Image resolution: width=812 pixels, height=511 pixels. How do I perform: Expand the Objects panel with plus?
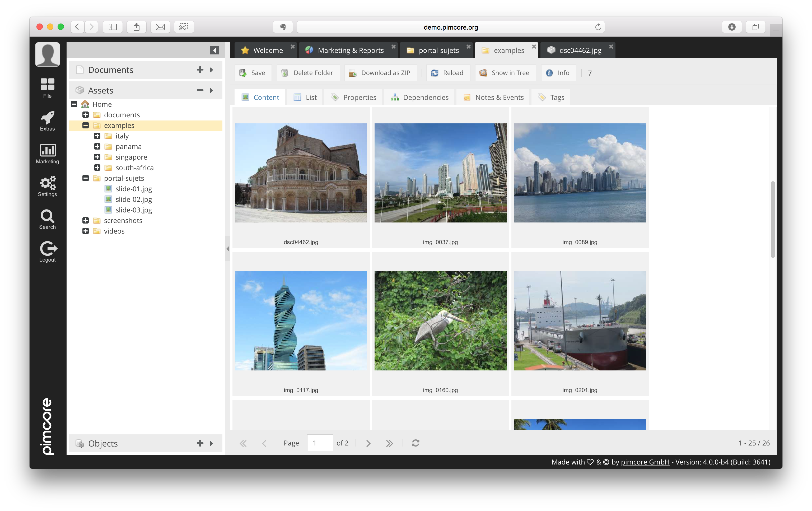(200, 443)
